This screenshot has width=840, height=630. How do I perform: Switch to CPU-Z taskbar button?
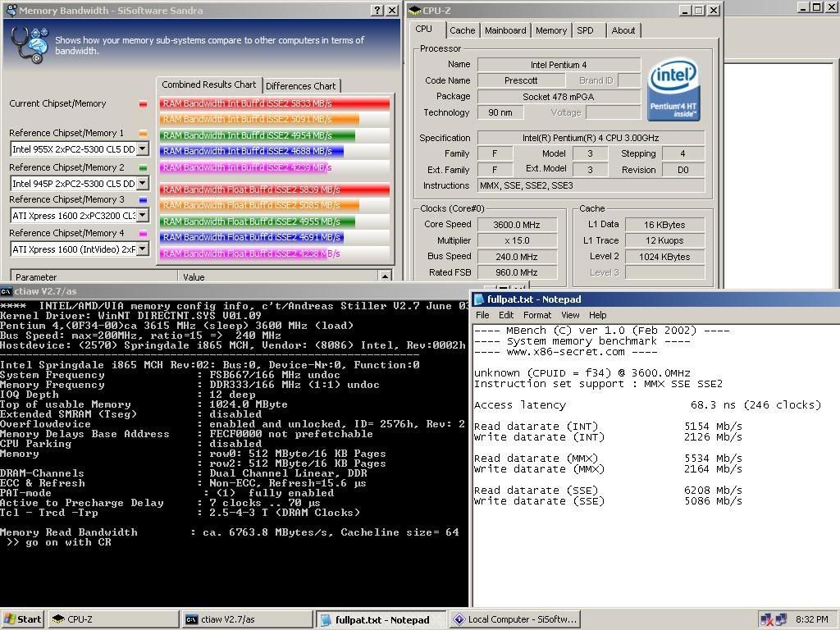pos(113,619)
